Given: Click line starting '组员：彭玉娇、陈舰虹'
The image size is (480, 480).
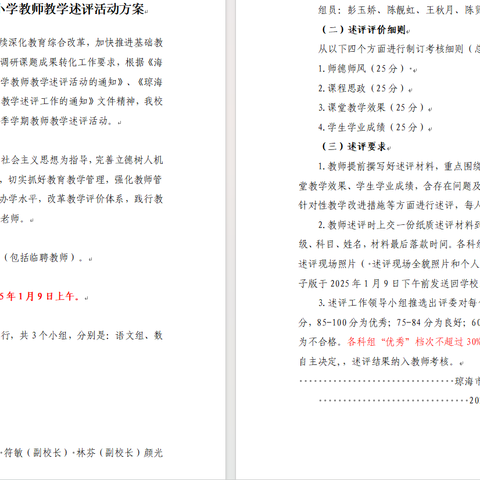Looking at the screenshot, I should [399, 10].
